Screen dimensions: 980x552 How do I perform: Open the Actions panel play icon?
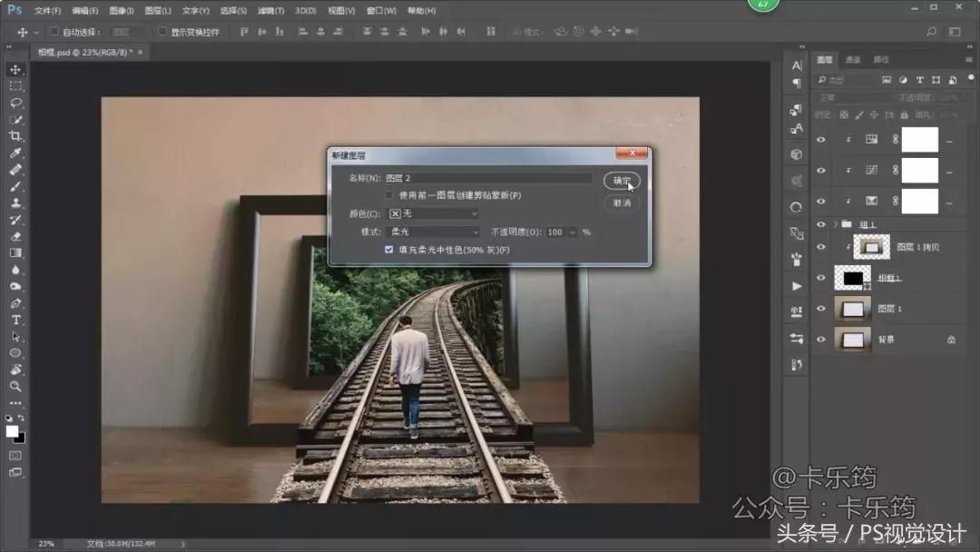pyautogui.click(x=797, y=286)
